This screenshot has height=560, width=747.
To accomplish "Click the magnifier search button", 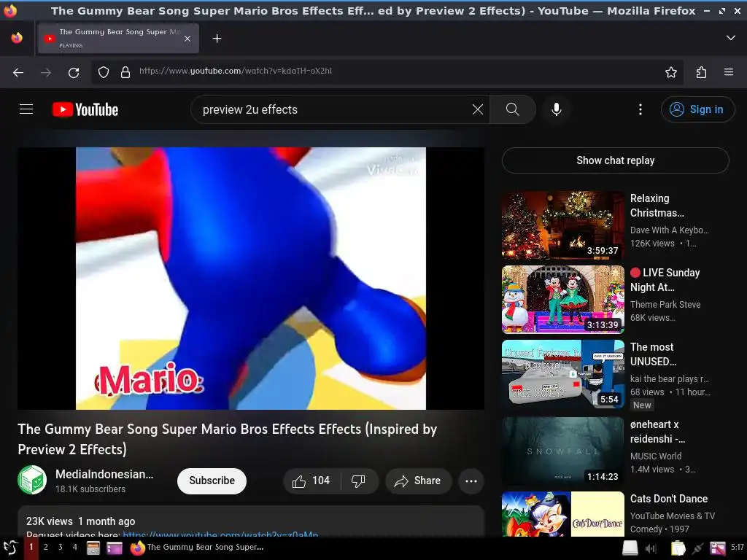I will [513, 109].
